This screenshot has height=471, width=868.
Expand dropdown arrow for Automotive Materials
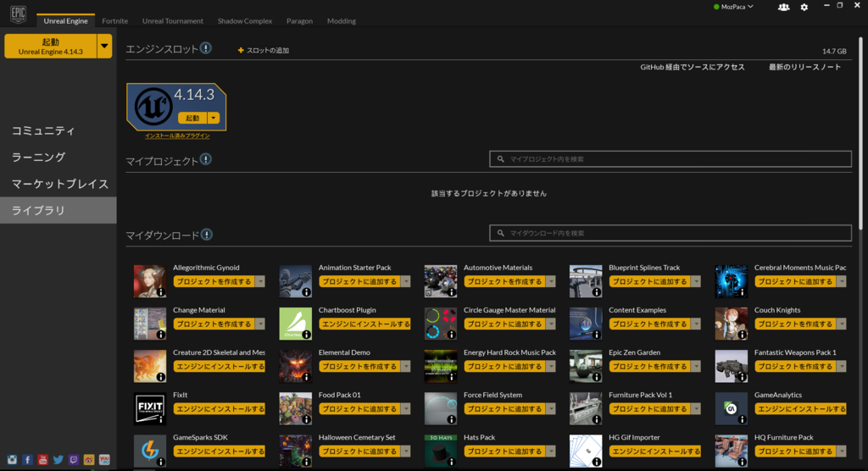click(551, 282)
